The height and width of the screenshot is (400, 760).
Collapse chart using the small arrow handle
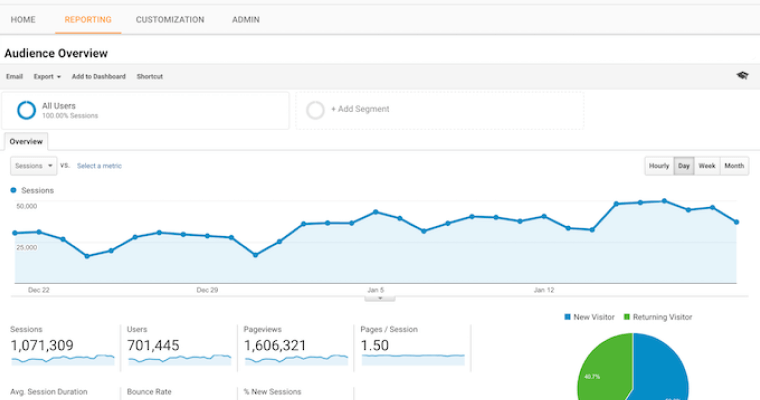[380, 298]
